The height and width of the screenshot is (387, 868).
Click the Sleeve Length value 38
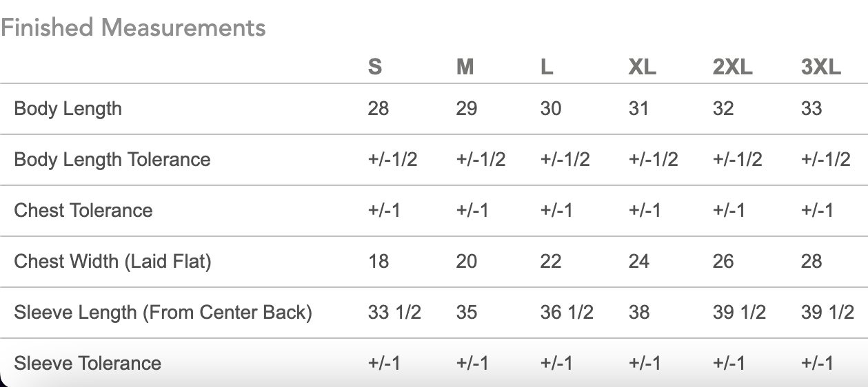coord(639,313)
